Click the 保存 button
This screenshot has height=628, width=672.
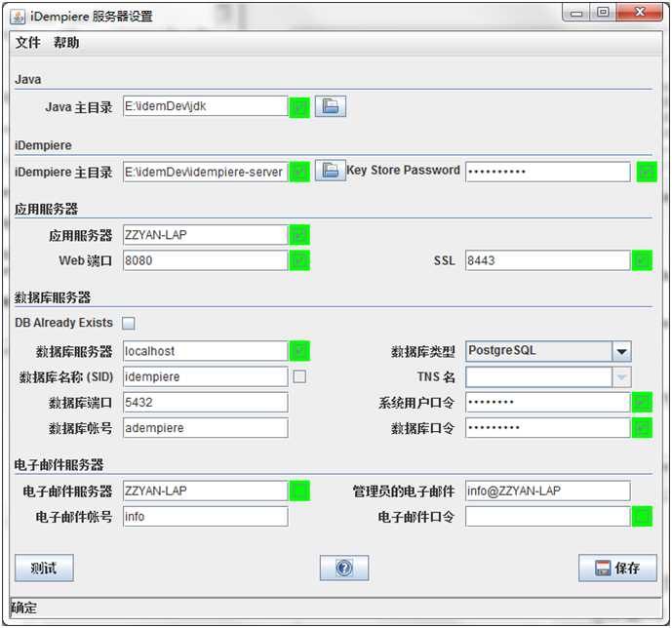click(617, 568)
